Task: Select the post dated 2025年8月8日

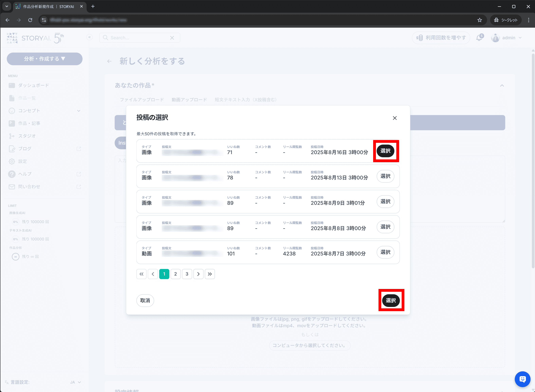Action: click(385, 227)
